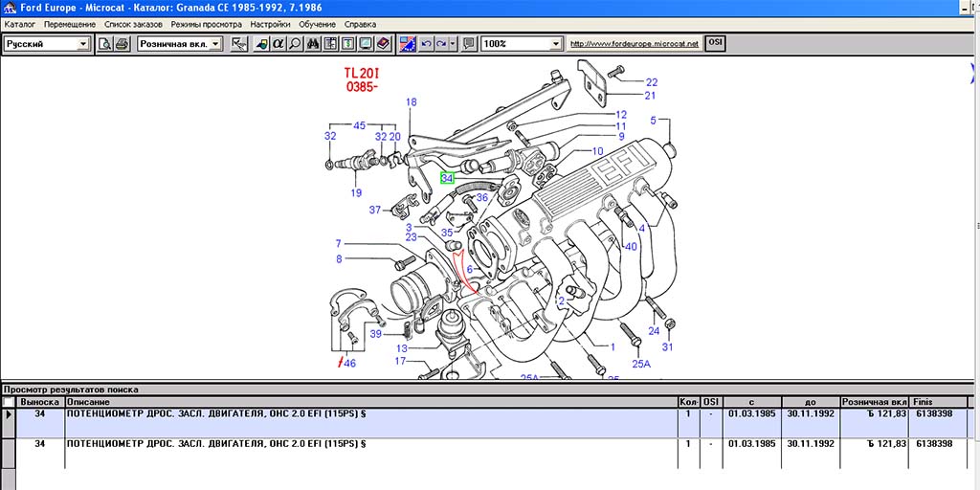The image size is (980, 490).
Task: Select callout 36 in the diagram
Action: tap(482, 197)
